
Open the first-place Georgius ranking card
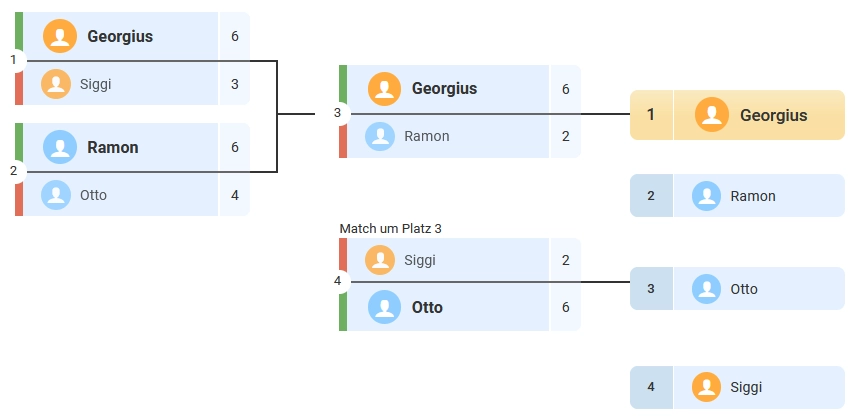[x=737, y=115]
